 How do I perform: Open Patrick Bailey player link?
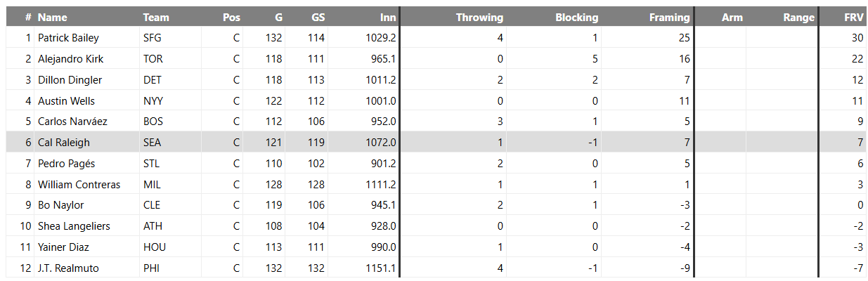pos(68,38)
